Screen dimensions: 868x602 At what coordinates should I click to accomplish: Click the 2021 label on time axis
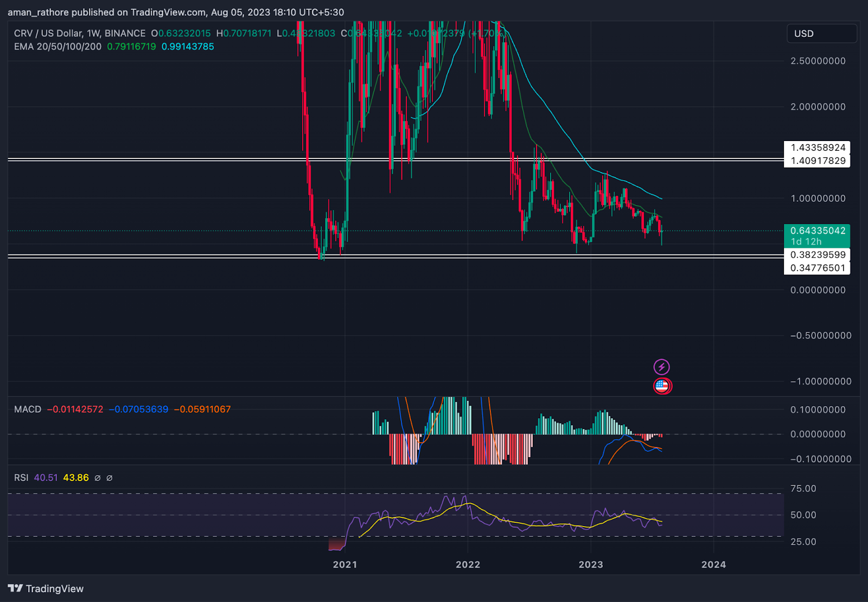click(x=345, y=565)
